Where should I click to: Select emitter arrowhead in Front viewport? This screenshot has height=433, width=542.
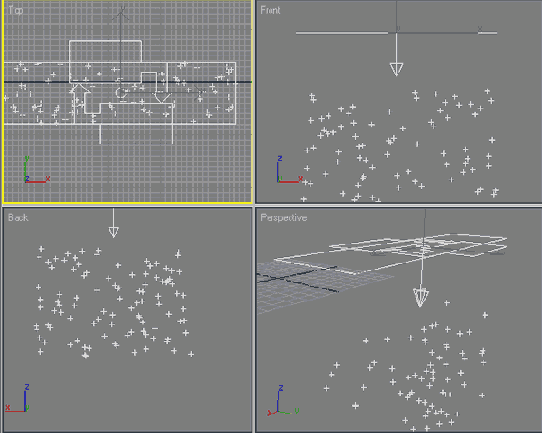pyautogui.click(x=396, y=69)
